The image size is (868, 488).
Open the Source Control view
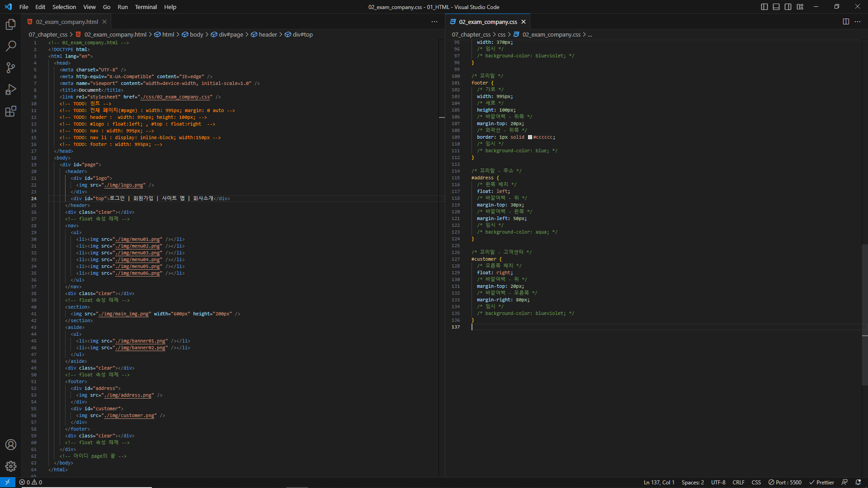pyautogui.click(x=11, y=68)
